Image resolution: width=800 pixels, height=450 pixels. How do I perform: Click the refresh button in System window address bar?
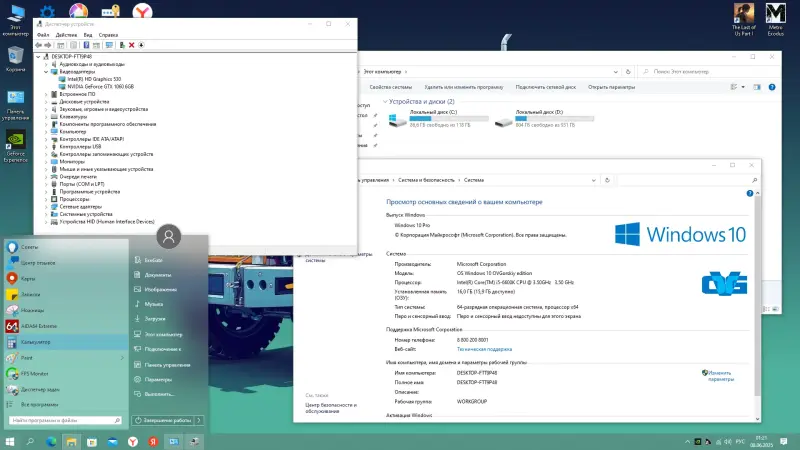click(x=607, y=180)
